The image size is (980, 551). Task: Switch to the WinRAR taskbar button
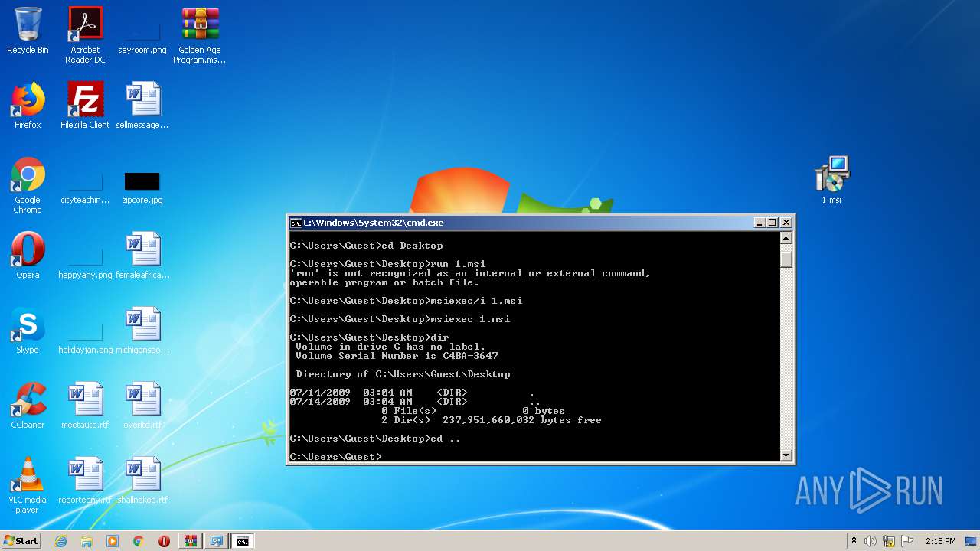tap(191, 541)
